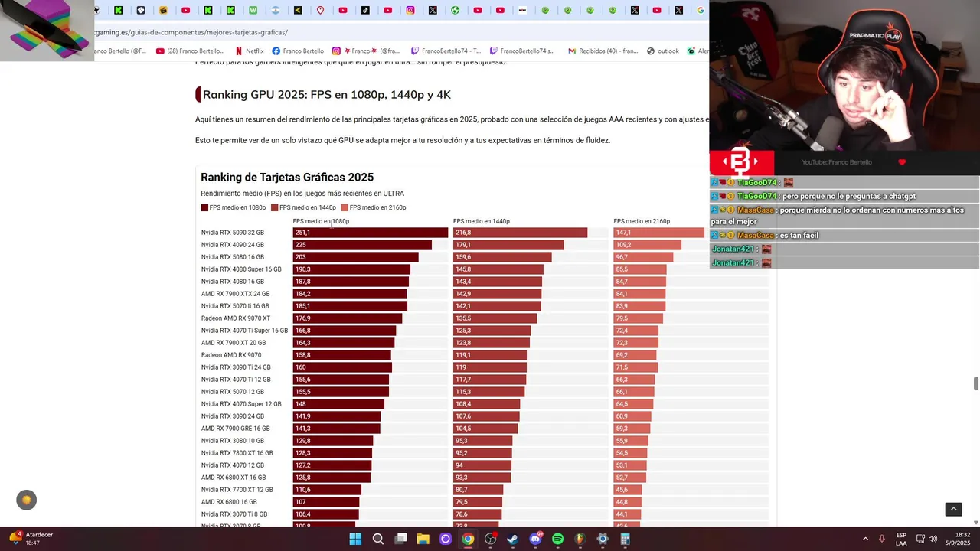Click the microphone tray icon
The image size is (980, 551).
pos(882,539)
